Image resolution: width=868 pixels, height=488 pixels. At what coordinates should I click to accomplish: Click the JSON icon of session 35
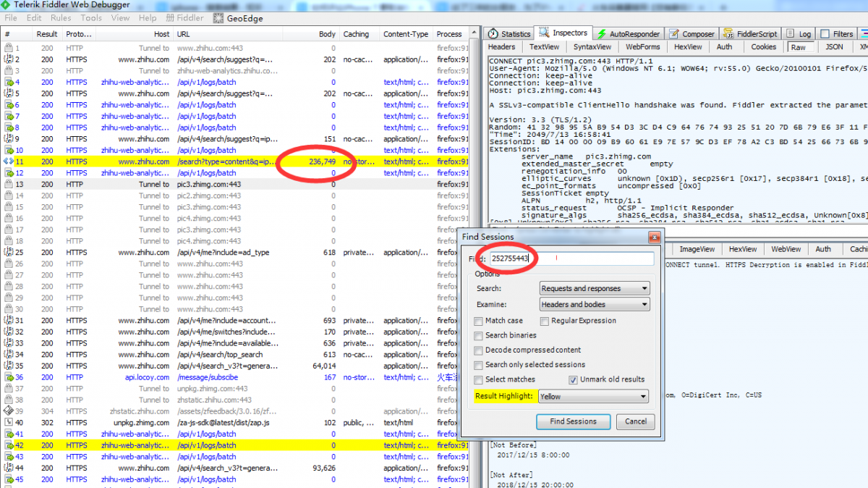pos(8,366)
